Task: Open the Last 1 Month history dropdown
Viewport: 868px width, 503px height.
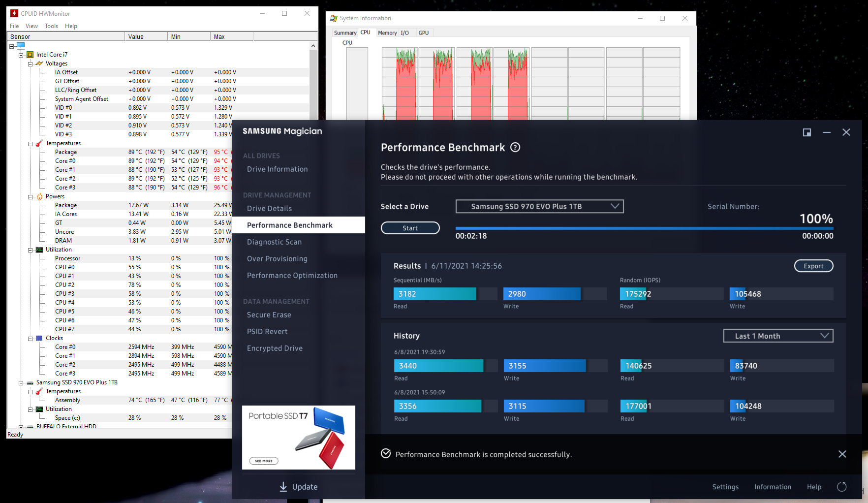Action: pos(778,336)
